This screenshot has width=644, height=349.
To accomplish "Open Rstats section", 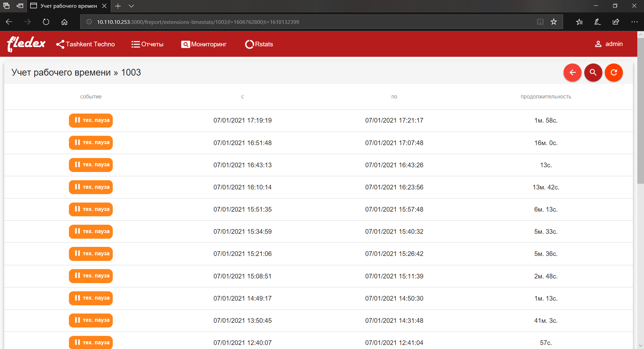I will click(x=259, y=44).
